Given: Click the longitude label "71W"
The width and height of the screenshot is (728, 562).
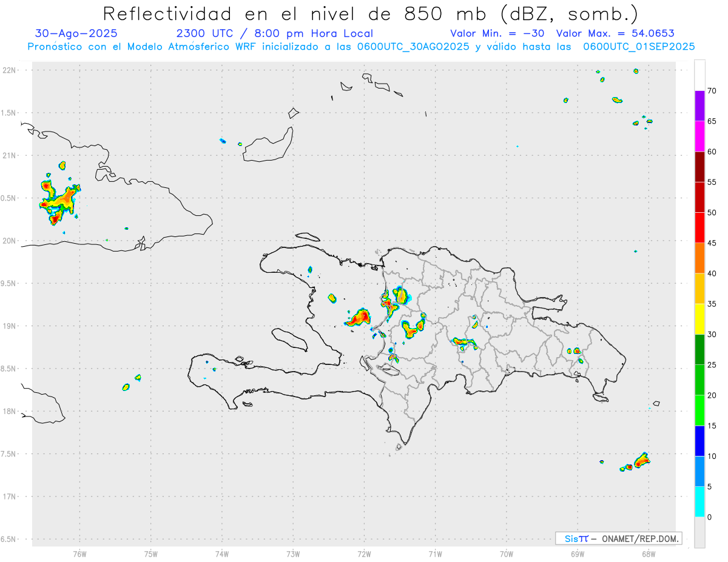Looking at the screenshot, I should pyautogui.click(x=435, y=554).
